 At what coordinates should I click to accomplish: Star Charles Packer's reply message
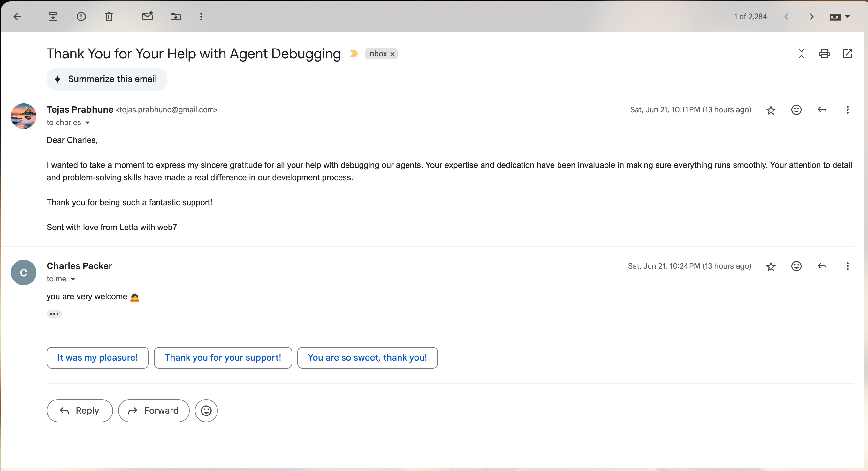[771, 267]
